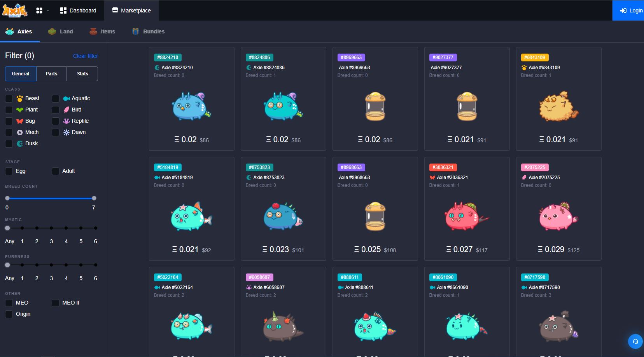The height and width of the screenshot is (357, 644).
Task: Open the Axie #8824886 image
Action: click(283, 106)
